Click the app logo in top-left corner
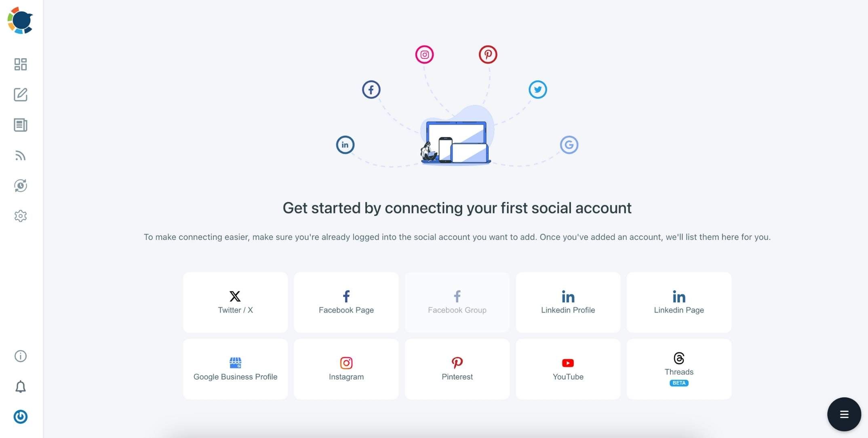The width and height of the screenshot is (868, 438). tap(20, 20)
